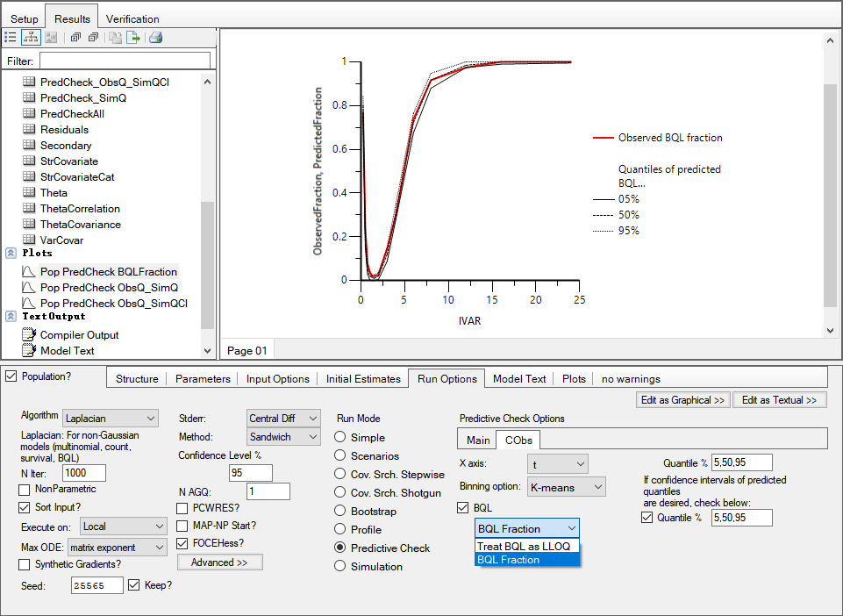Click the expand all toolbar icon
The image size is (843, 616).
pyautogui.click(x=76, y=37)
